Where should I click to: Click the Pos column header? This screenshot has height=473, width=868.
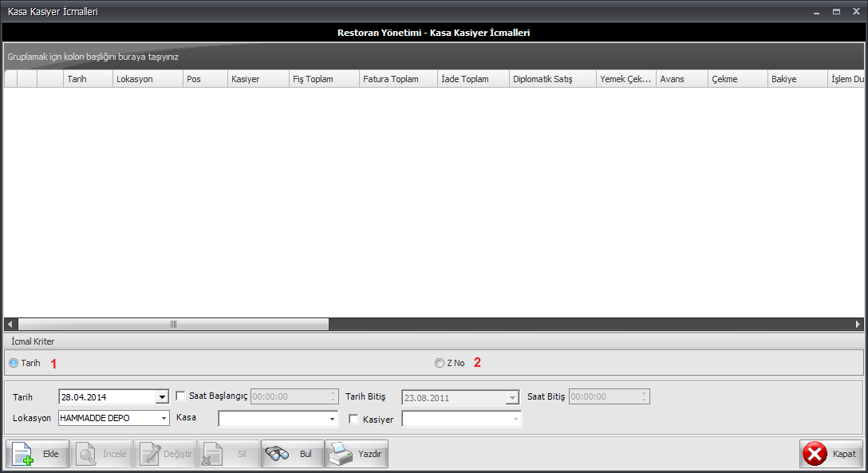coord(205,79)
